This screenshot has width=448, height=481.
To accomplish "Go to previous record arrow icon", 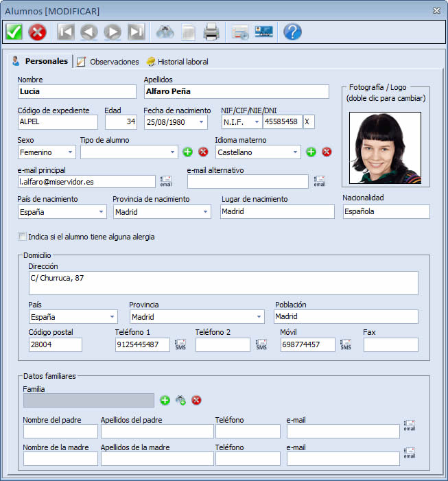I will [x=89, y=32].
